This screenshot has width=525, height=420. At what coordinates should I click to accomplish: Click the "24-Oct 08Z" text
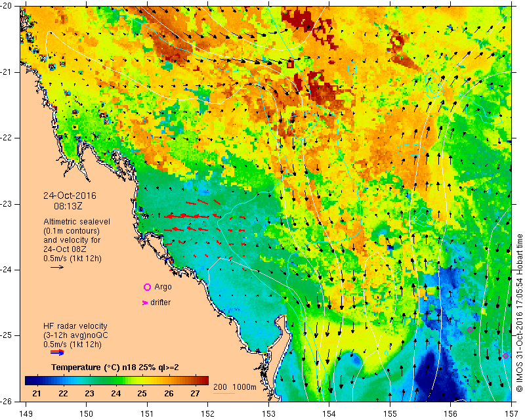(64, 249)
